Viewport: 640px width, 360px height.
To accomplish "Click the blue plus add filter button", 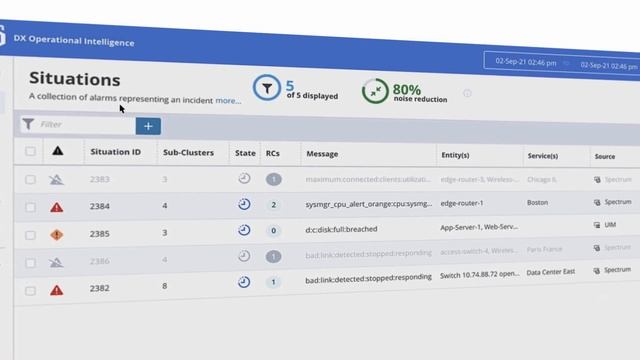I will 148,126.
